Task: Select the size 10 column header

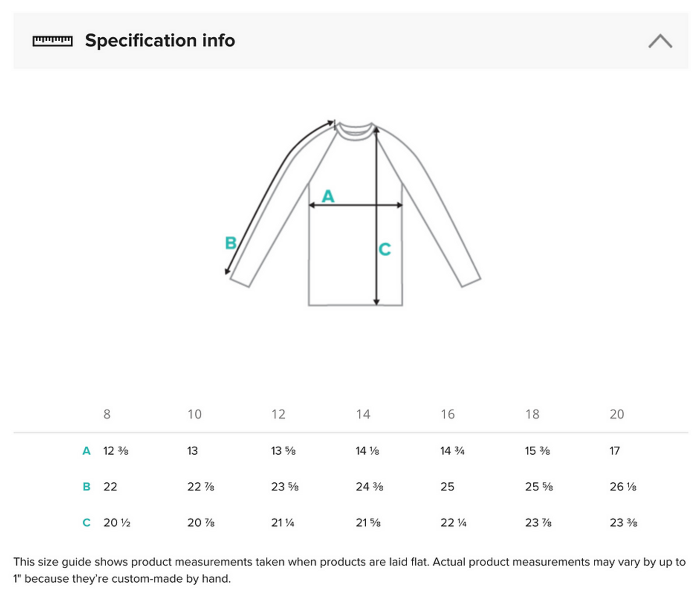Action: tap(194, 414)
